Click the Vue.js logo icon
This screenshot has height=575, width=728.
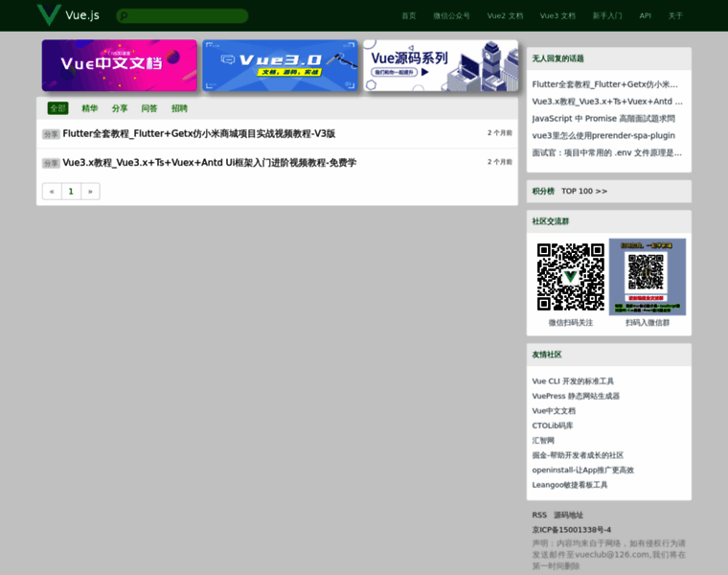(x=49, y=15)
